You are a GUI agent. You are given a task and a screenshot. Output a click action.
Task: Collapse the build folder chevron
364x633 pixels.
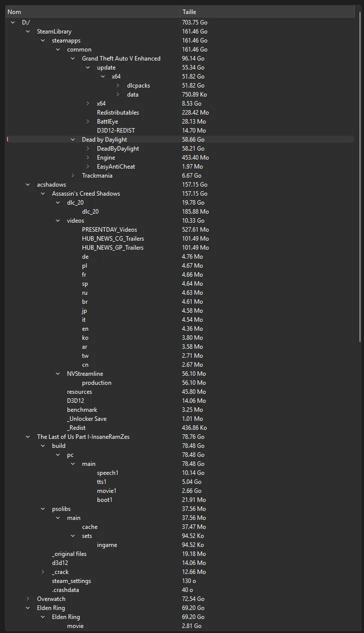(42, 446)
